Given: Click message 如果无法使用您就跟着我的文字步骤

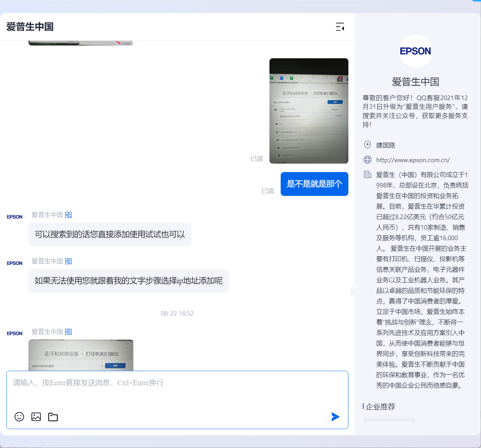Looking at the screenshot, I should [x=128, y=281].
